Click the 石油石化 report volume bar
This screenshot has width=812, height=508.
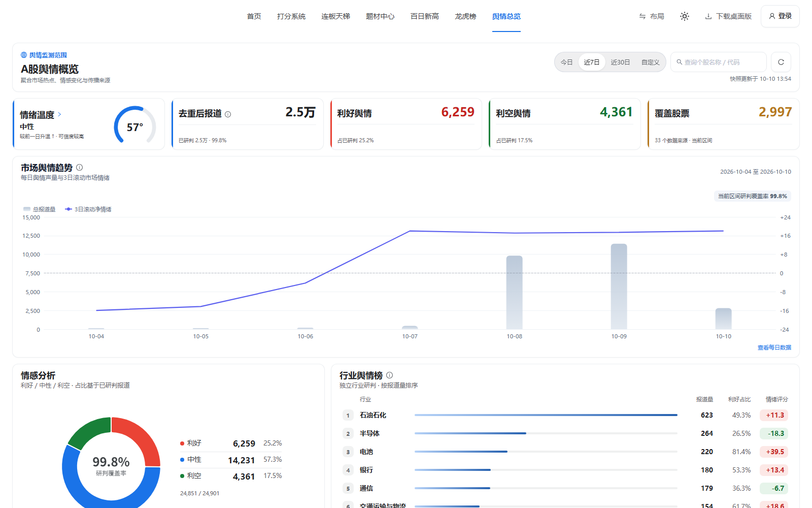[546, 415]
